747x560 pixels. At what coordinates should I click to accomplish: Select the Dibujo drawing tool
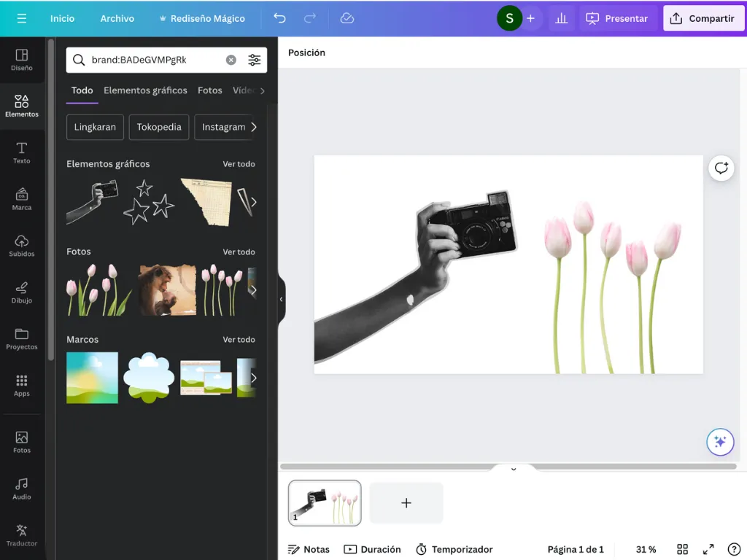coord(22,292)
